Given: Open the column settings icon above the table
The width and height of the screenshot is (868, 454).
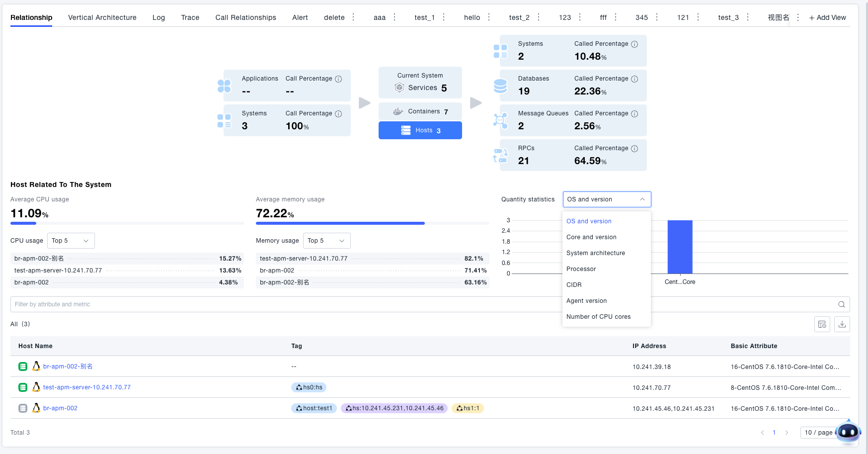Looking at the screenshot, I should (822, 324).
